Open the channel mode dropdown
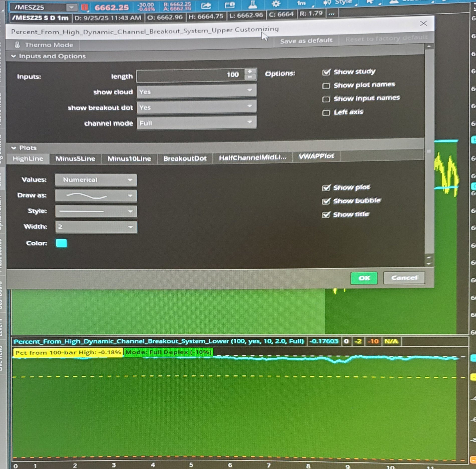Viewport: 476px width, 469px height. (196, 123)
